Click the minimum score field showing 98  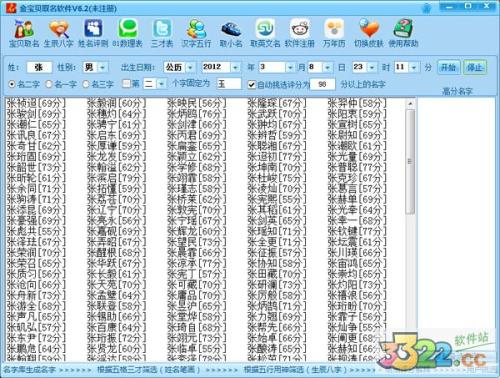coord(322,84)
